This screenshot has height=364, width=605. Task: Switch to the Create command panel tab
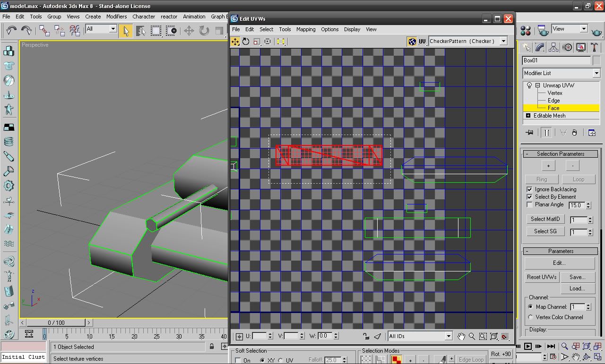point(526,48)
